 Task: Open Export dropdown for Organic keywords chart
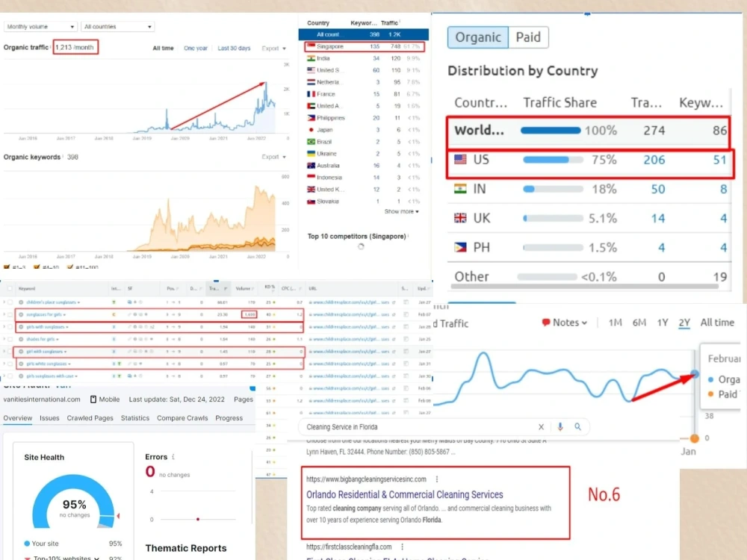point(274,157)
